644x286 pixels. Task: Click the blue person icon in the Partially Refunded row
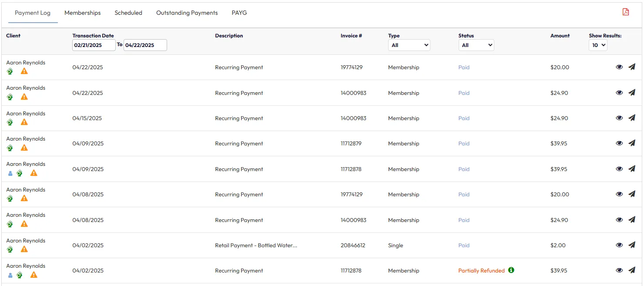(x=10, y=275)
